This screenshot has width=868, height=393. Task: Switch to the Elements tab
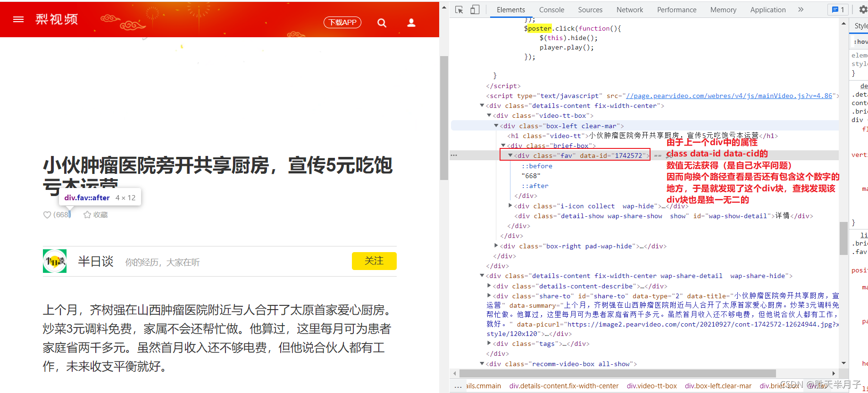pyautogui.click(x=510, y=9)
